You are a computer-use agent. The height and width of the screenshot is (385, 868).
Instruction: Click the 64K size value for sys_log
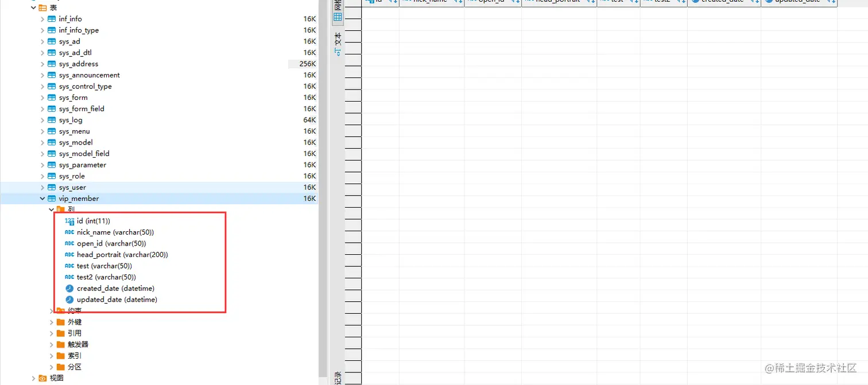pos(309,120)
